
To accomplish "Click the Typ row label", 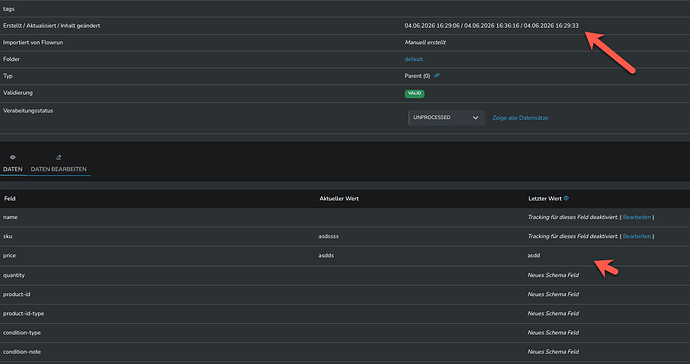I will [x=7, y=76].
